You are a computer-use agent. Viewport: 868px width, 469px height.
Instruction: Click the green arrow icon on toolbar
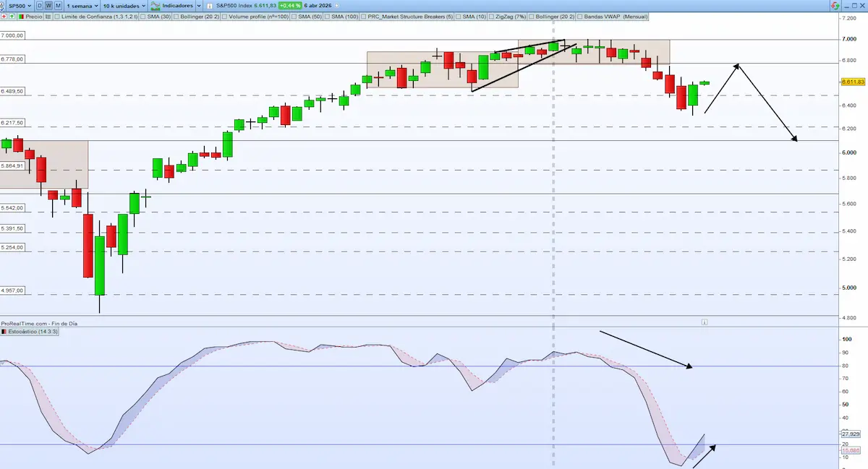[x=12, y=16]
